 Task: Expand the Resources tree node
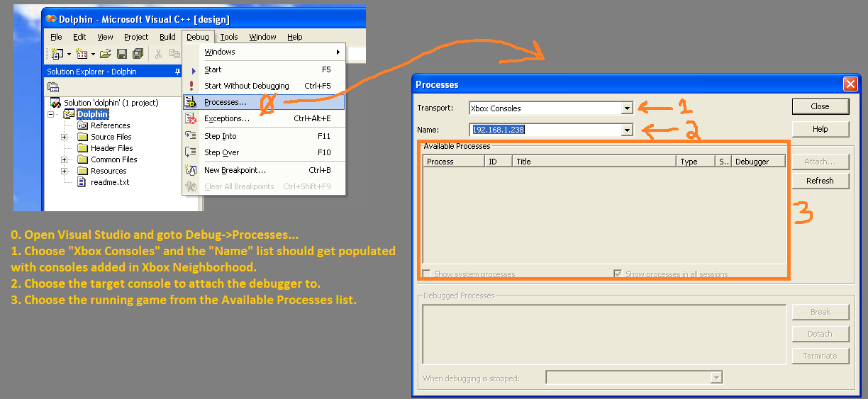(65, 171)
